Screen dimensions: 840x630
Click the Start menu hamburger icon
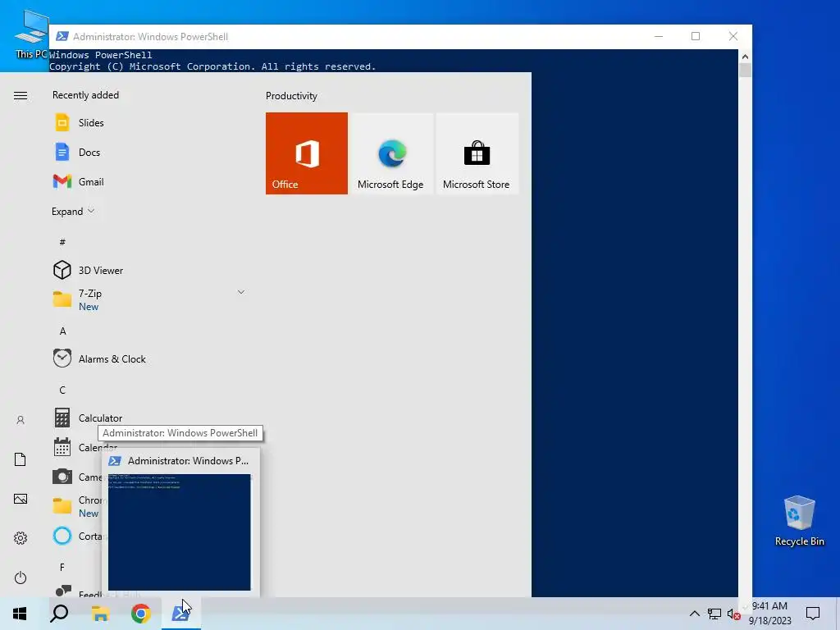coord(21,95)
